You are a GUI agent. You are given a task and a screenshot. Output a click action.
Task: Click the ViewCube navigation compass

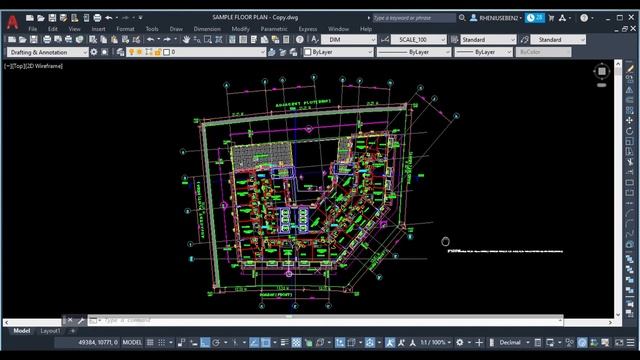point(602,72)
